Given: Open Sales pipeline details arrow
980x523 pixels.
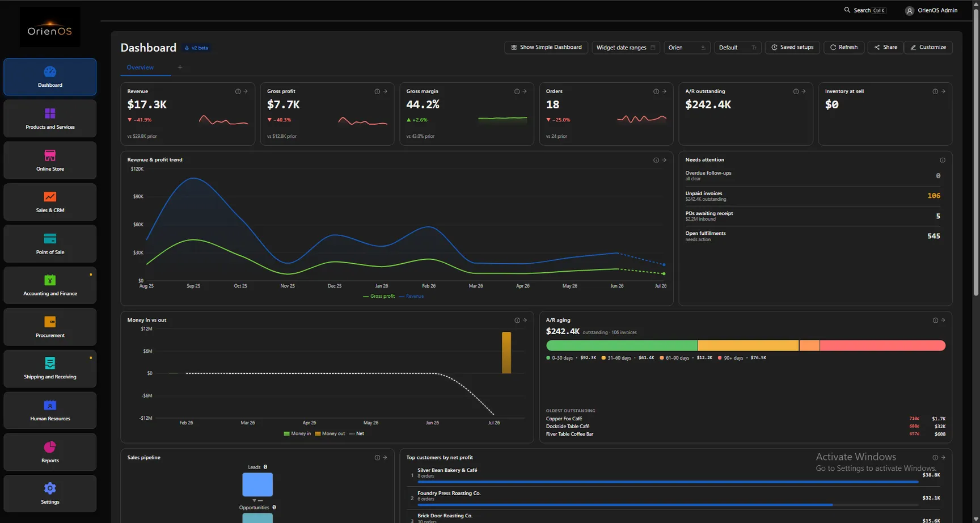Looking at the screenshot, I should click(x=385, y=458).
